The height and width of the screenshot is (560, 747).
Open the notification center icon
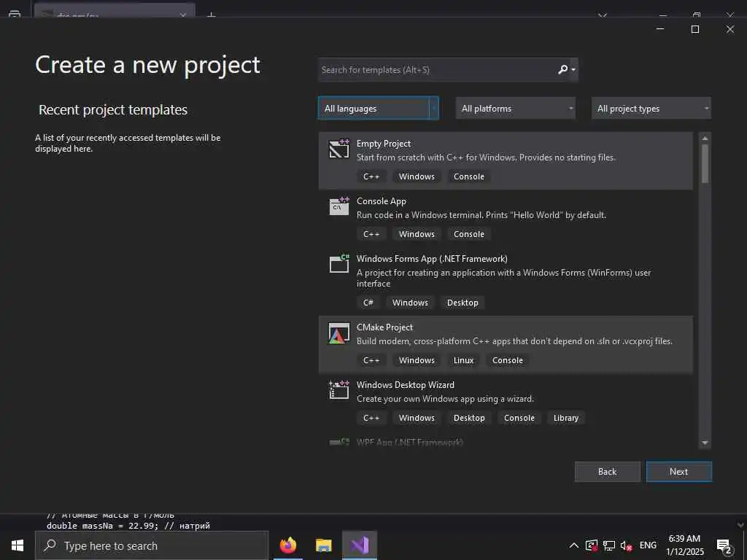tap(724, 547)
